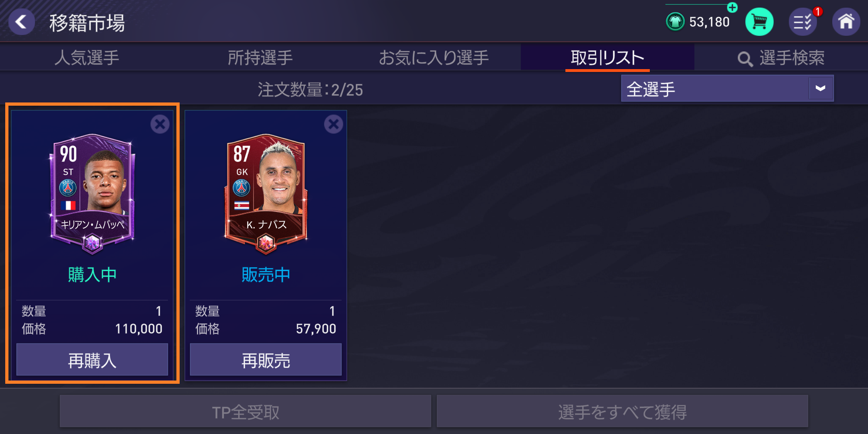This screenshot has height=434, width=868.
Task: Add currency with the green plus icon
Action: click(732, 7)
